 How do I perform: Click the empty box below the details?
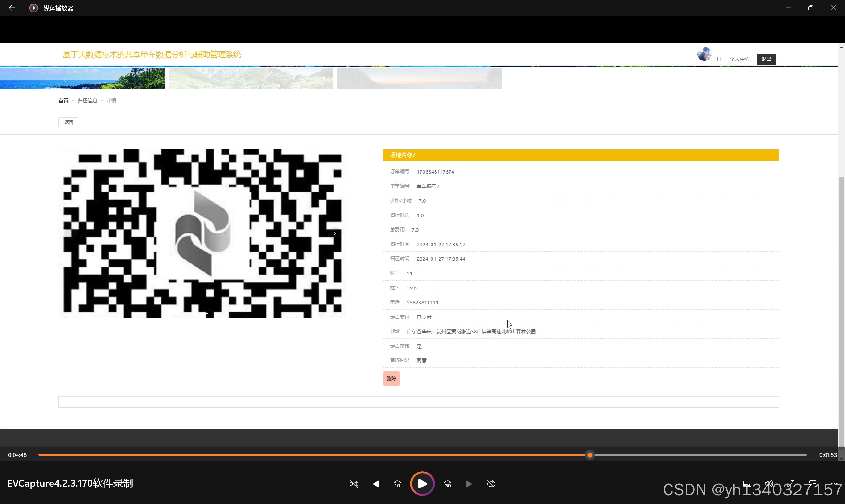[x=419, y=402]
